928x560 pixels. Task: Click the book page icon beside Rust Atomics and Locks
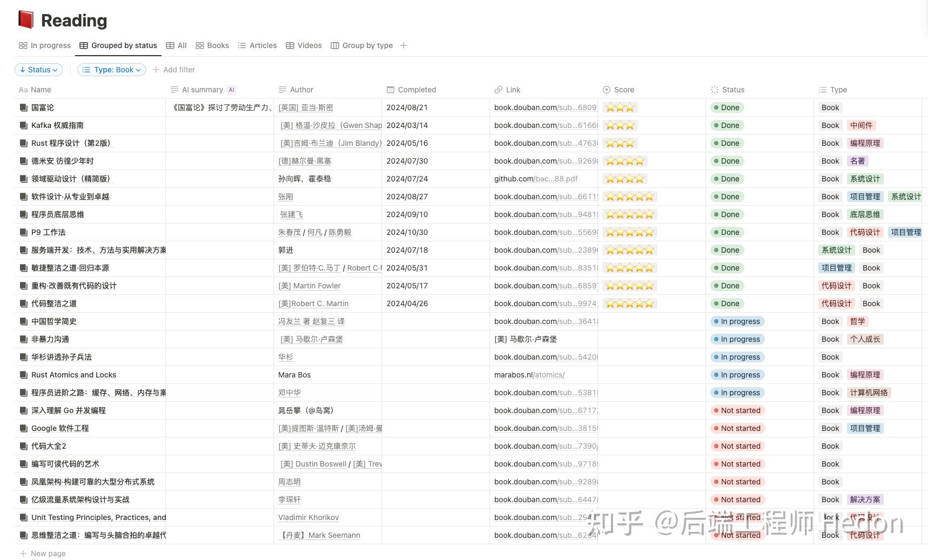coord(23,375)
